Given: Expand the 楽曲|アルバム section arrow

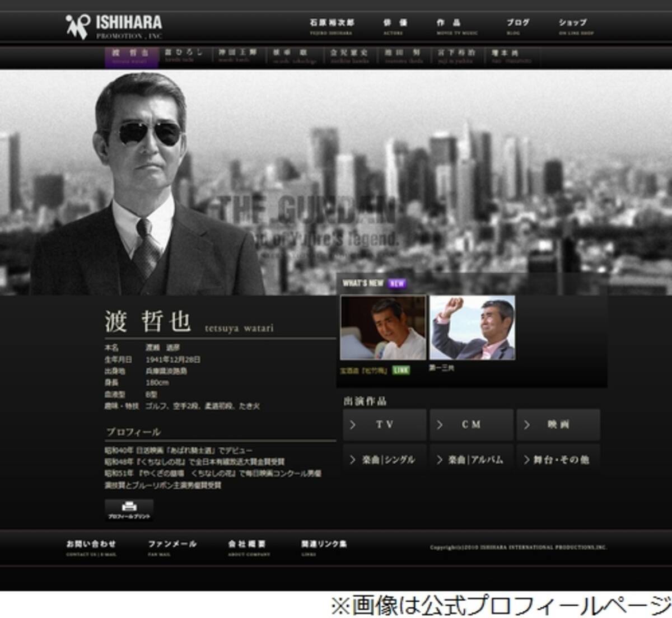Looking at the screenshot, I should (440, 459).
